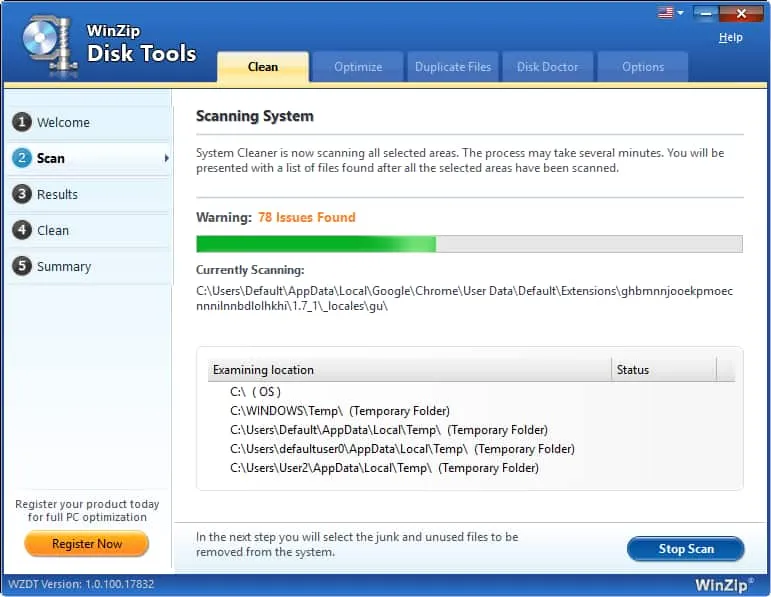The height and width of the screenshot is (597, 771).
Task: Click the step 1 Welcome number icon
Action: [22, 122]
